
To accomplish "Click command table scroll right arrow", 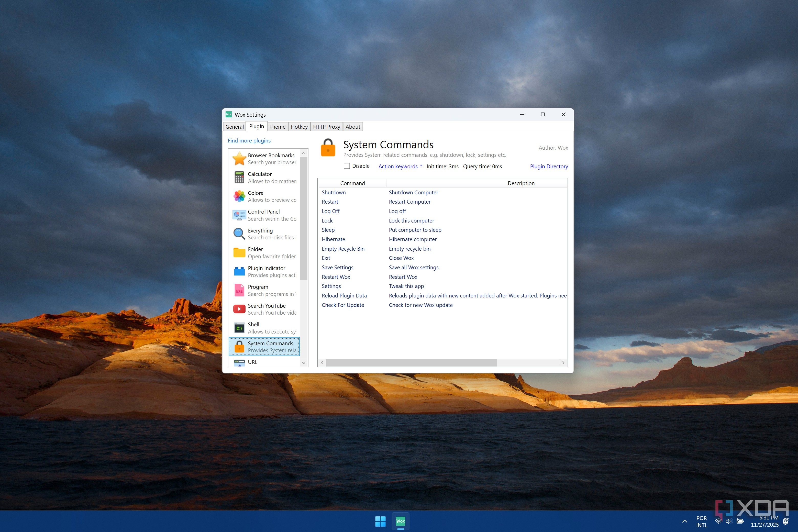I will point(563,363).
